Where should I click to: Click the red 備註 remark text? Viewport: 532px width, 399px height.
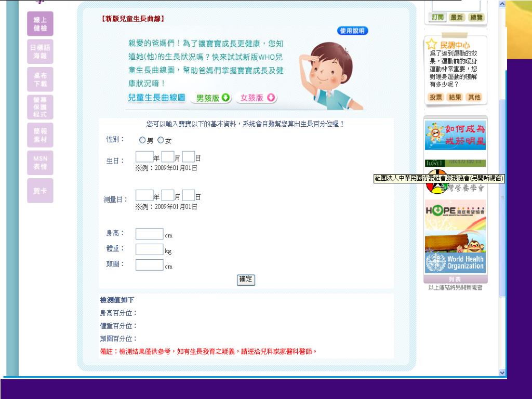click(x=208, y=352)
